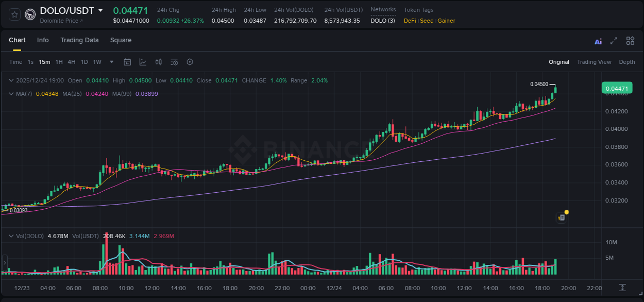This screenshot has height=302, width=644.
Task: Open chart settings via the hexagon icon
Action: click(x=190, y=61)
